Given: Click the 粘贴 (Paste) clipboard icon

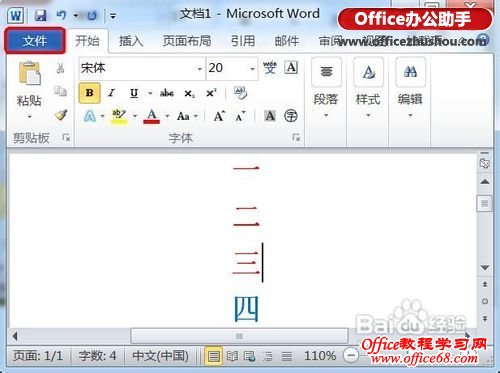Looking at the screenshot, I should click(30, 73).
